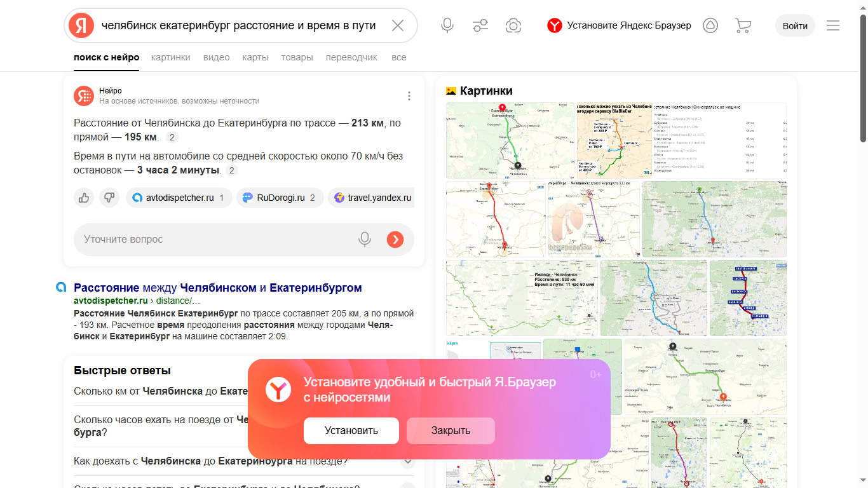
Task: Click the citation badge after 195 км
Action: click(x=172, y=137)
